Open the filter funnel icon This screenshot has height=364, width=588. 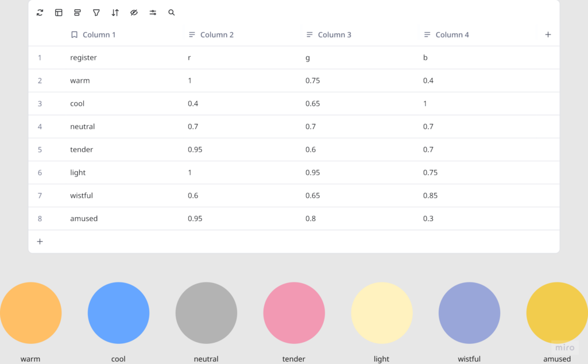point(96,13)
